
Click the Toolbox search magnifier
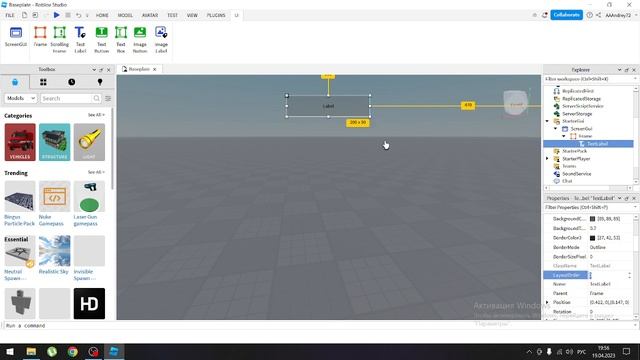pos(96,98)
